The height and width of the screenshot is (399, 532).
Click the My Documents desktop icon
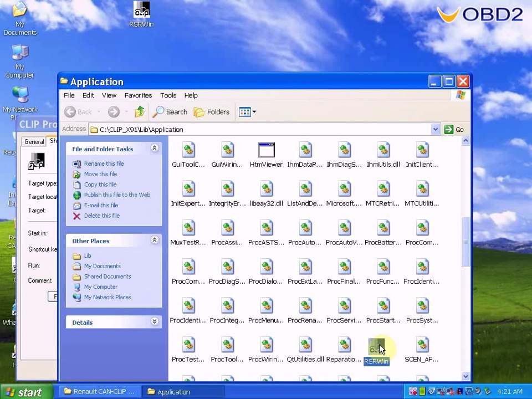[x=20, y=19]
